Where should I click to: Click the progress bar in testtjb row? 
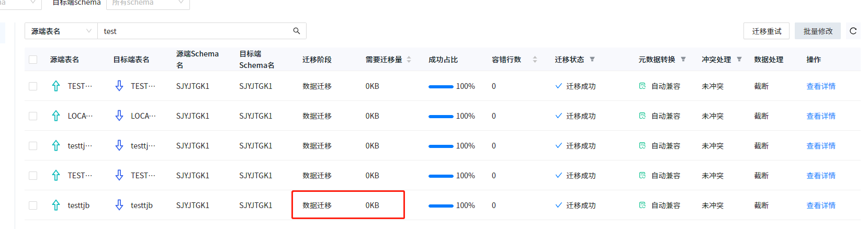point(441,205)
